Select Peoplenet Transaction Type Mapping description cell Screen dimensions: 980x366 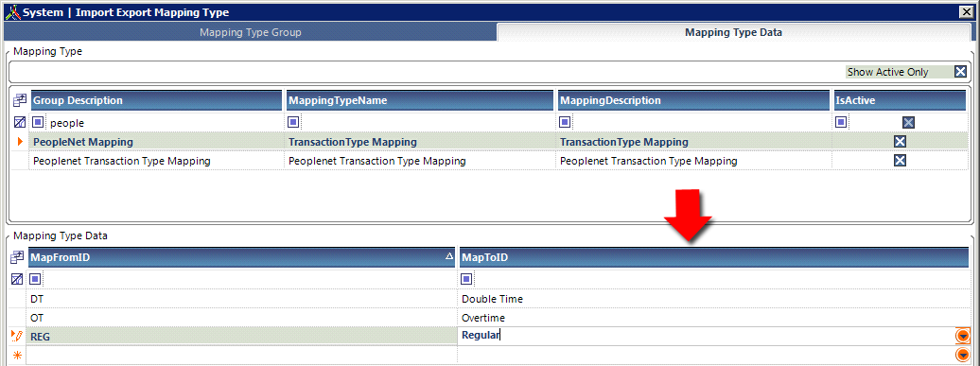(x=693, y=161)
